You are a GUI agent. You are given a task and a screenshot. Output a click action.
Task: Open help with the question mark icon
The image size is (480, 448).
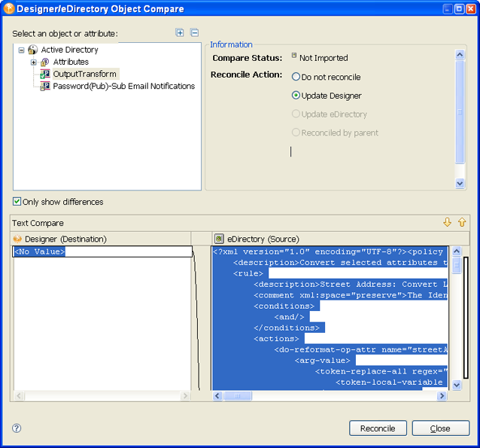point(17,428)
